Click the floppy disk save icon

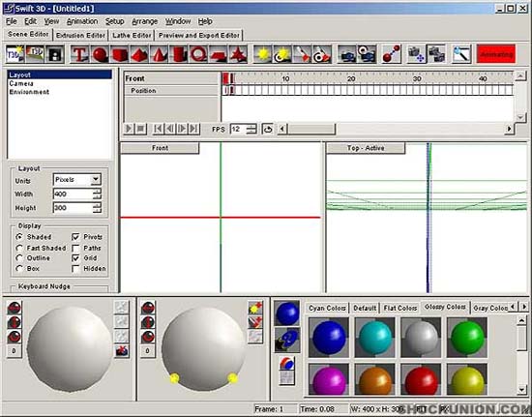pyautogui.click(x=55, y=54)
